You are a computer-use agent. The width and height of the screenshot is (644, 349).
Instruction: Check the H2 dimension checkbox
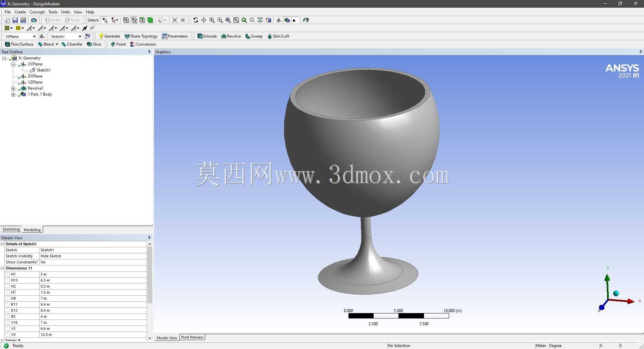(x=8, y=286)
